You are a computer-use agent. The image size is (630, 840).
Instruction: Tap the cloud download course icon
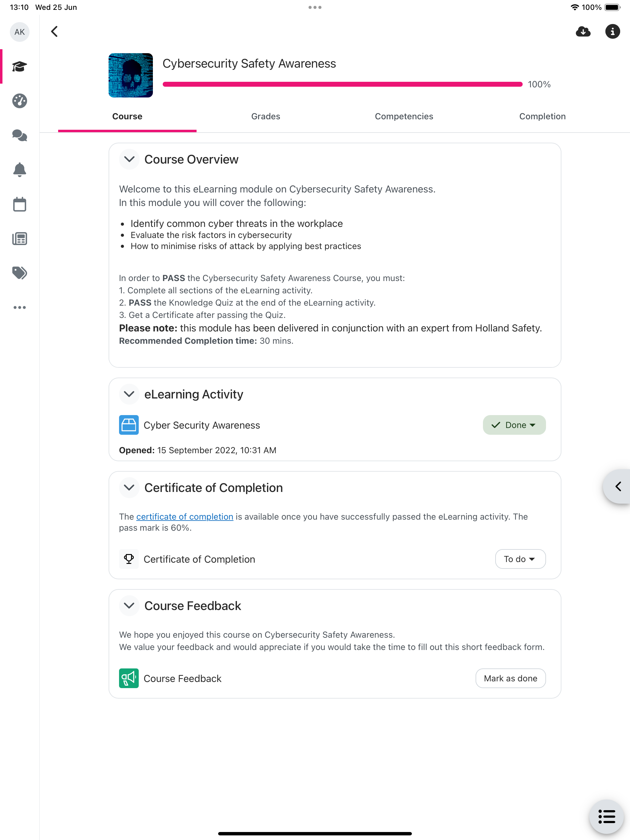[x=583, y=32]
